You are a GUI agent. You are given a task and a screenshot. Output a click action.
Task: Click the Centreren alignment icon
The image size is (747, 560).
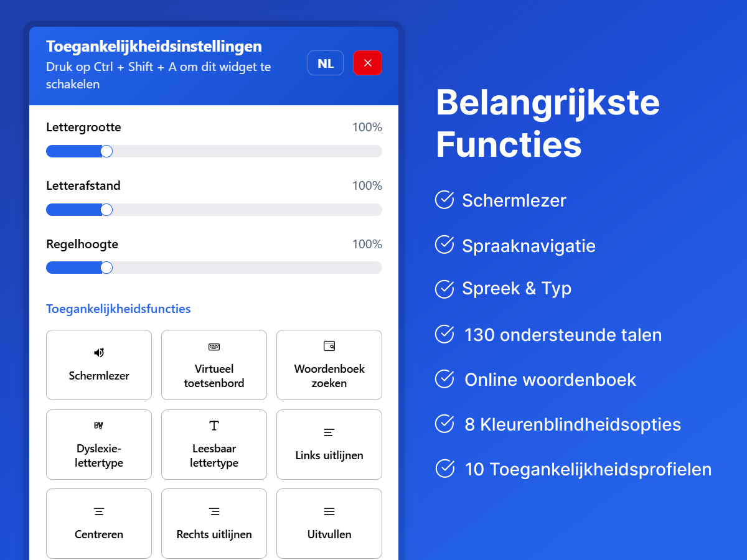point(99,511)
